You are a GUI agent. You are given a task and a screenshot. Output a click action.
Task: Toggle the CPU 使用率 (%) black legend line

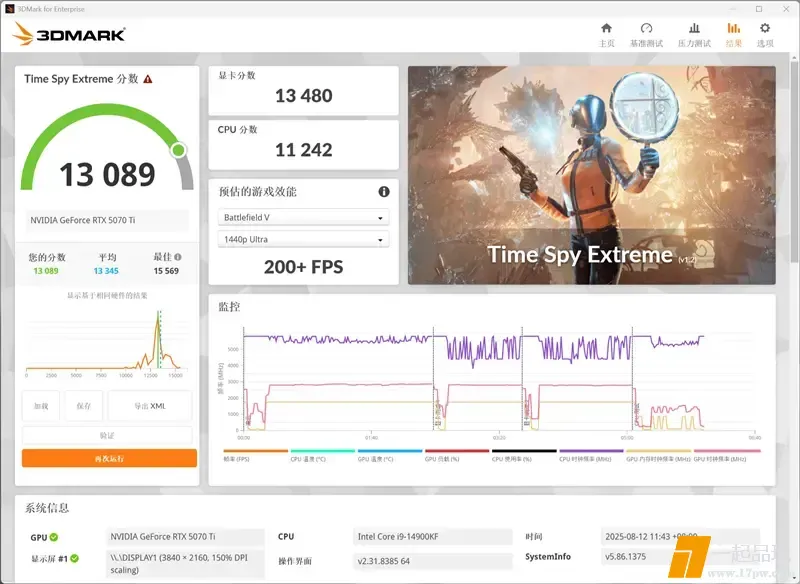[x=524, y=451]
